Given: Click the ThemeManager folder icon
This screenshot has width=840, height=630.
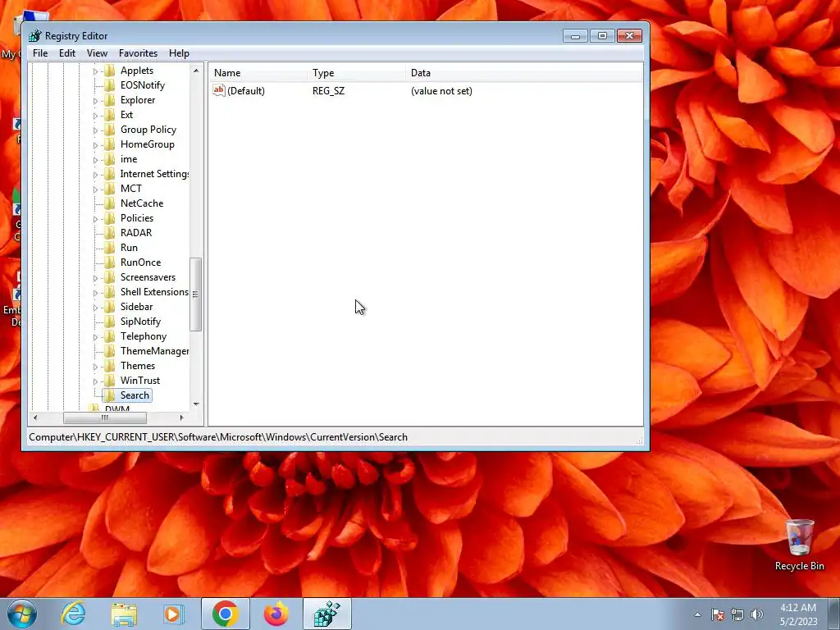Looking at the screenshot, I should pos(109,351).
